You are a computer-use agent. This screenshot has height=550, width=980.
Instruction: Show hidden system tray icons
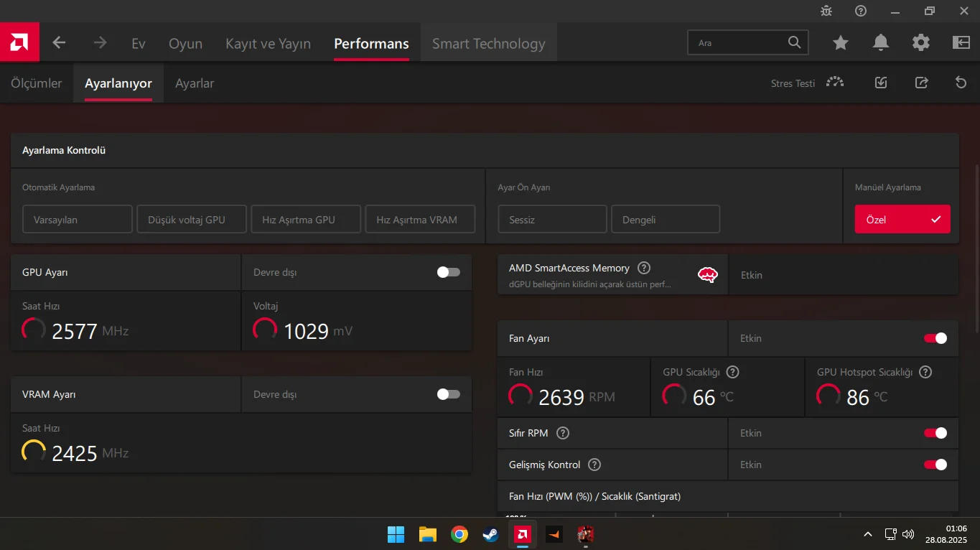pyautogui.click(x=868, y=534)
